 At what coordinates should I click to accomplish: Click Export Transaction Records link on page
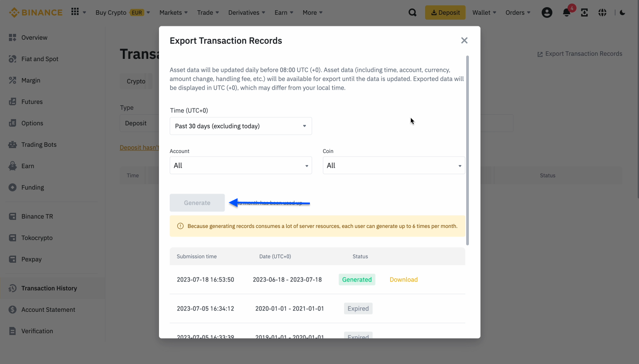tap(584, 54)
